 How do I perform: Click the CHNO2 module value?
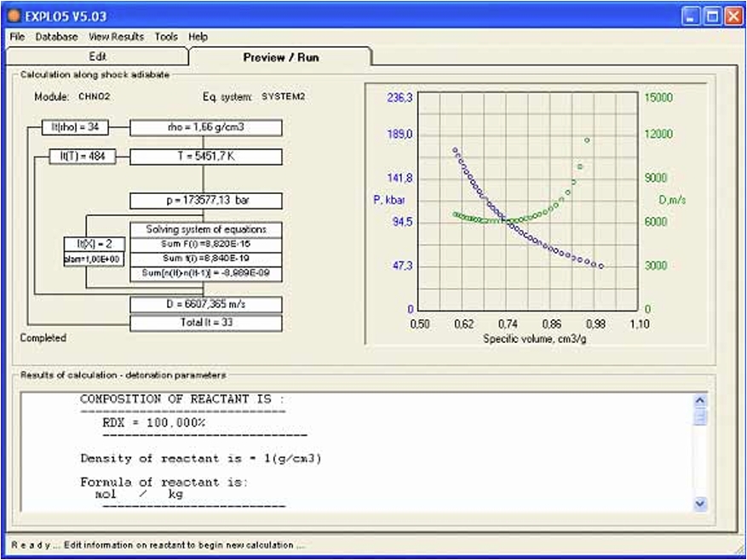[x=95, y=97]
